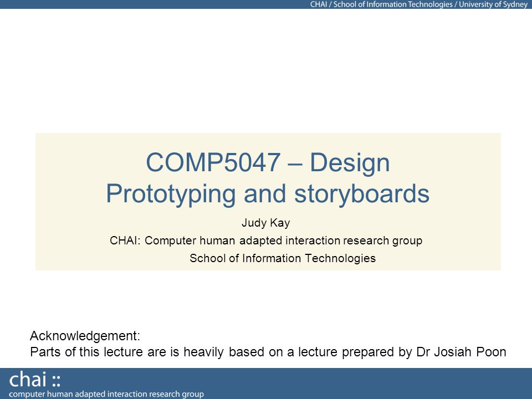Image resolution: width=532 pixels, height=399 pixels.
Task: Select the title line 'COMP5047 – Design'
Action: pyautogui.click(x=268, y=163)
